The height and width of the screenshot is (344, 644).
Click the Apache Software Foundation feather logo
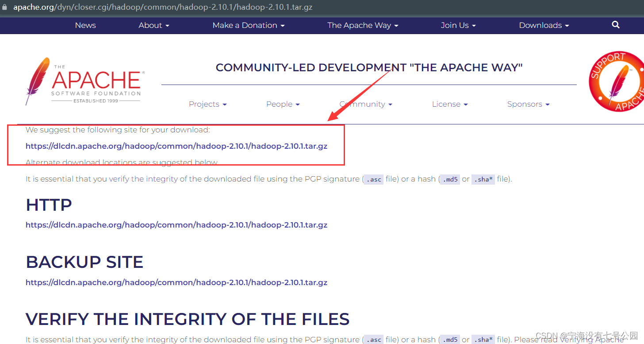85,81
